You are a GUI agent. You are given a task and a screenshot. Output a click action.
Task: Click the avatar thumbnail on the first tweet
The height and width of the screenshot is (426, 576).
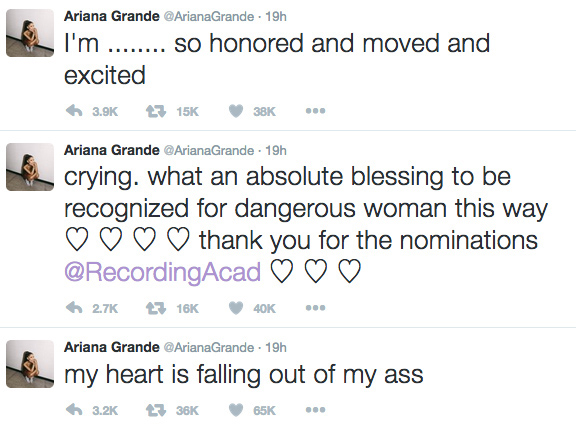click(30, 33)
